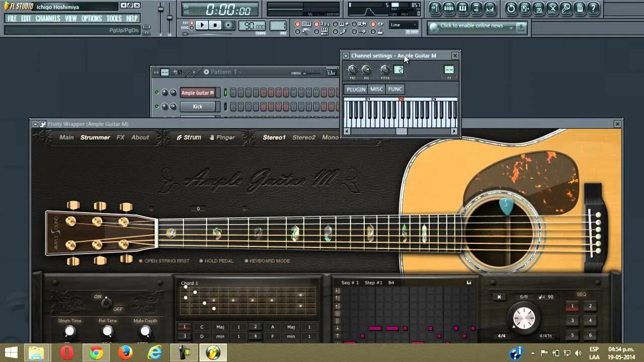Open the Browser panel from the toolbar
This screenshot has height=362, width=644.
tap(475, 9)
